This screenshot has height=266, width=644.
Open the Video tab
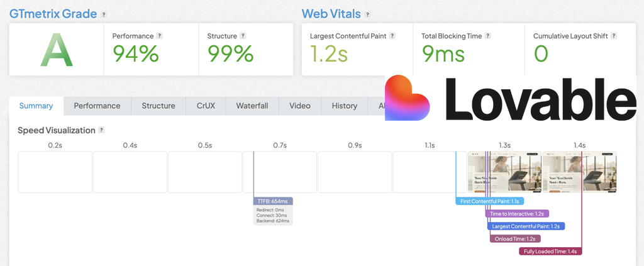click(x=300, y=106)
